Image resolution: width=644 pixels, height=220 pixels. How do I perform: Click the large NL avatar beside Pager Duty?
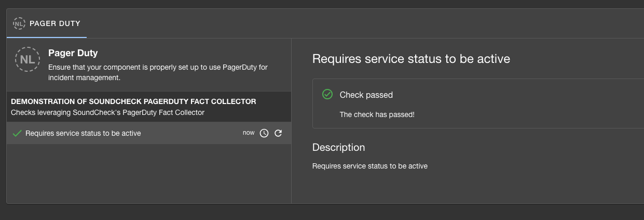[x=28, y=60]
